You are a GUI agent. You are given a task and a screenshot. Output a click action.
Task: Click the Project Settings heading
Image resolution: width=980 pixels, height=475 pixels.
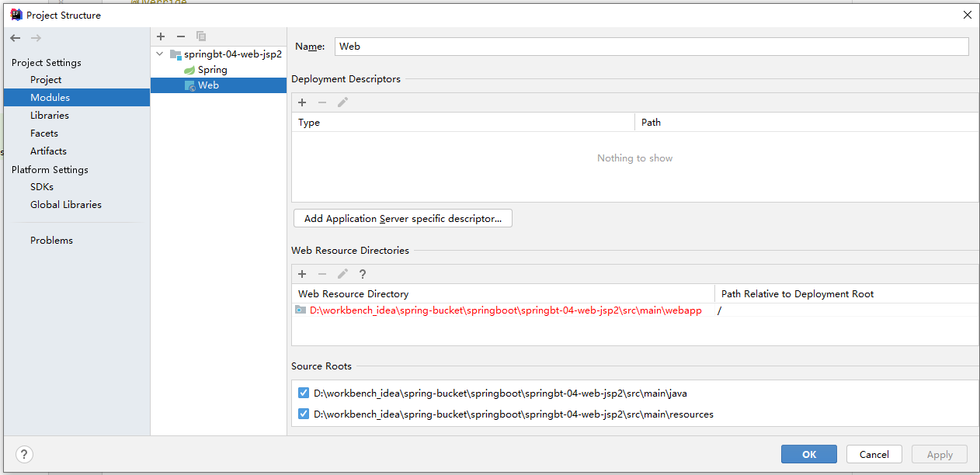point(46,63)
